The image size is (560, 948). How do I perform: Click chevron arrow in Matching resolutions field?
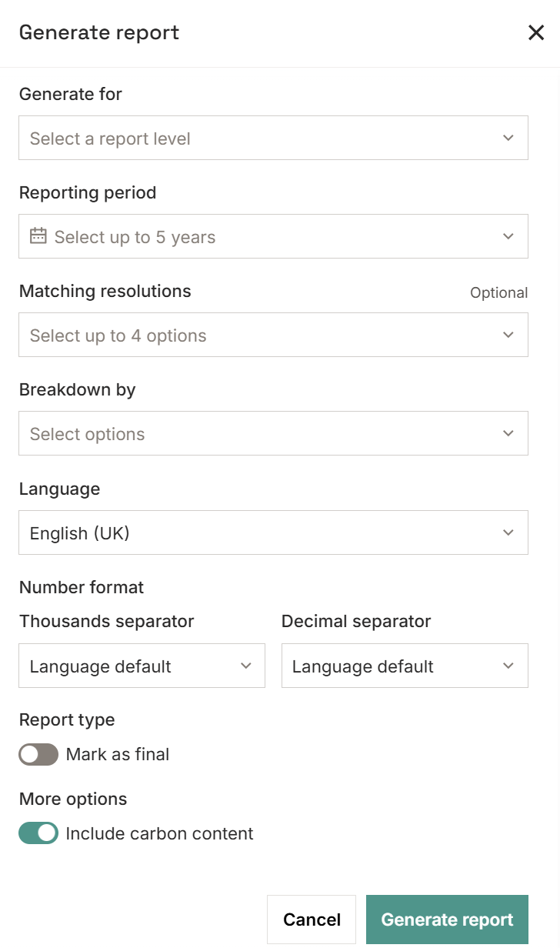(x=508, y=335)
